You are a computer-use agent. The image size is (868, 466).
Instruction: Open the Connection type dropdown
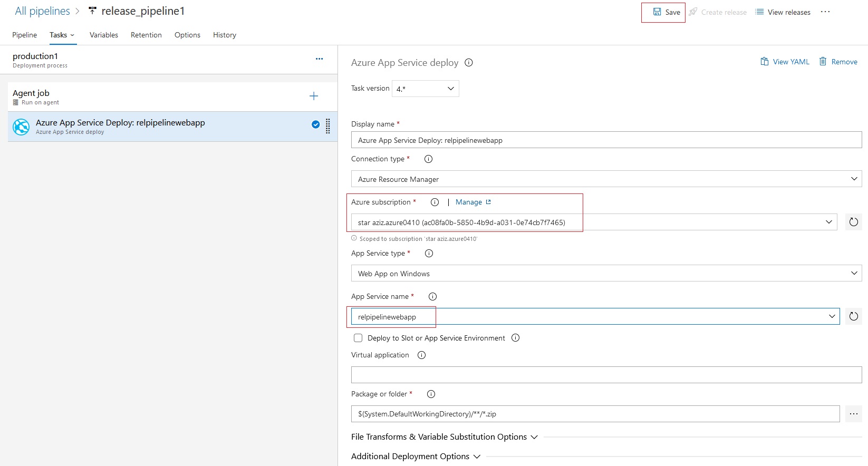606,179
